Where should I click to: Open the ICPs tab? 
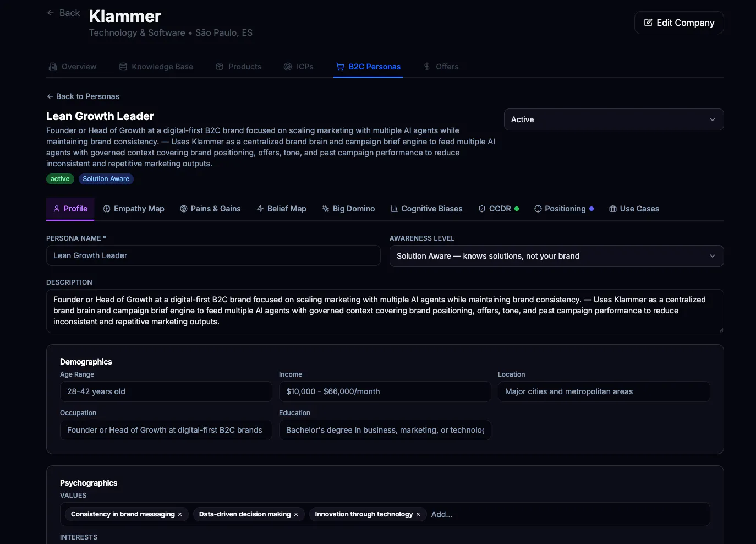(299, 67)
